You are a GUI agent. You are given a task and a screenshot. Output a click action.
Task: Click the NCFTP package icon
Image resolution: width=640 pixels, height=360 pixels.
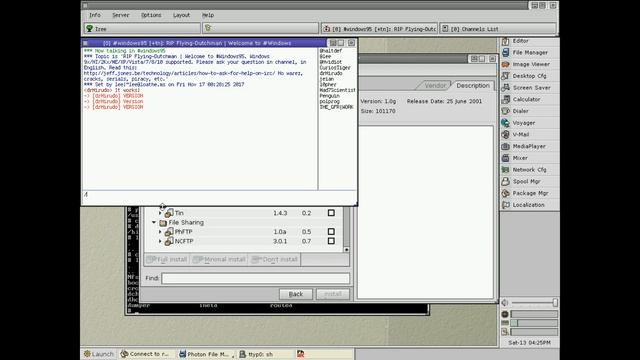(169, 241)
